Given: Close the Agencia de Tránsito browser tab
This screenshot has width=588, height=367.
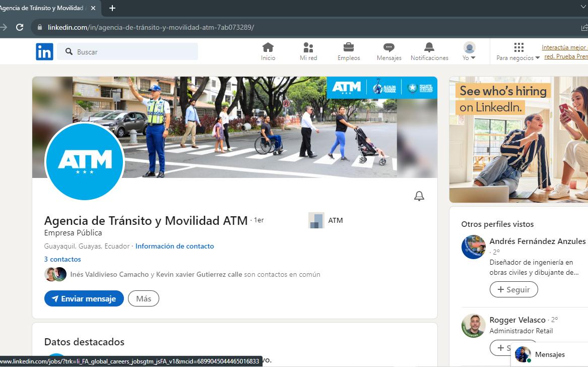Looking at the screenshot, I should [93, 8].
